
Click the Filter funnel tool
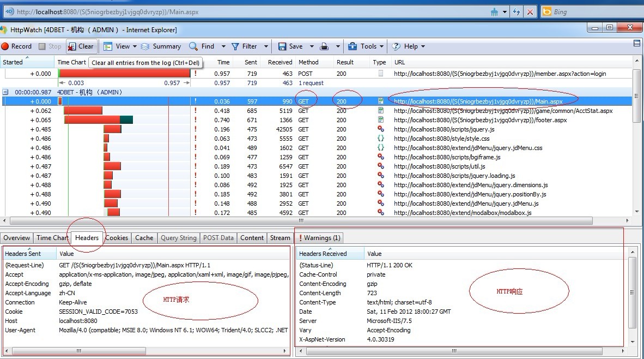pyautogui.click(x=235, y=46)
